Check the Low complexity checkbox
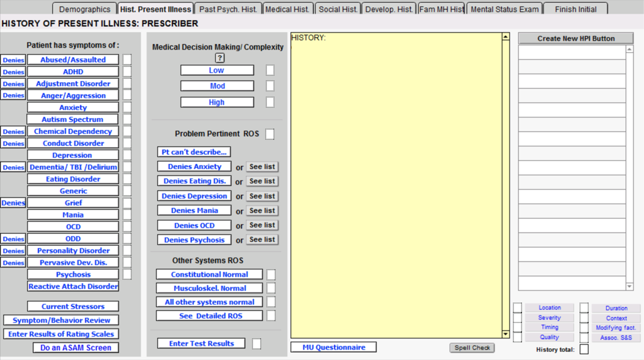This screenshot has width=644, height=360. (270, 70)
